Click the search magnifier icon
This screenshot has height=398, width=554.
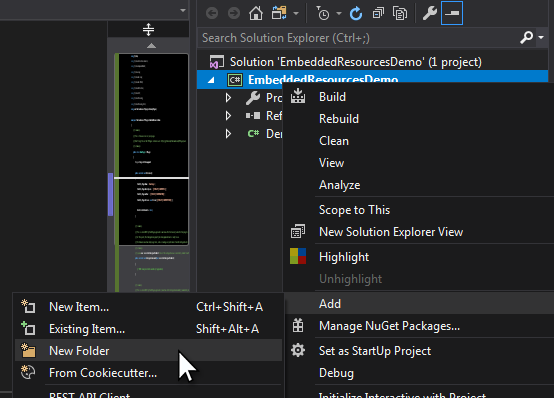coord(526,37)
